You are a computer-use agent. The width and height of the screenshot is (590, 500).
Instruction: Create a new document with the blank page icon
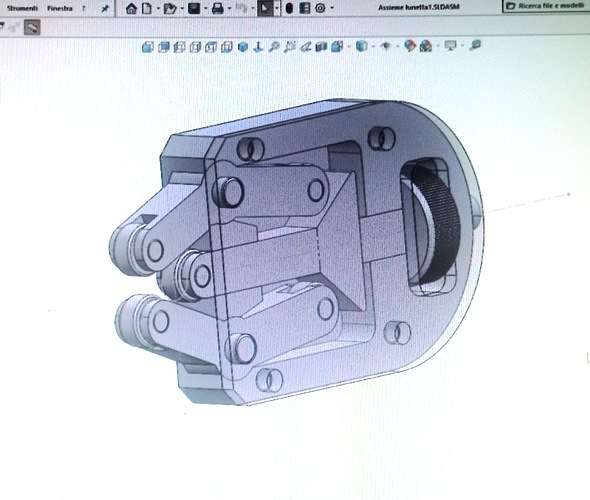click(x=146, y=8)
